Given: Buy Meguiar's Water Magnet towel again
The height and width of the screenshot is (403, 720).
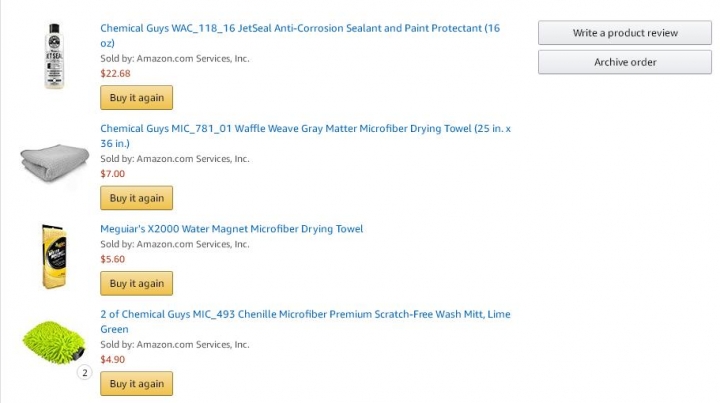Looking at the screenshot, I should click(x=136, y=283).
